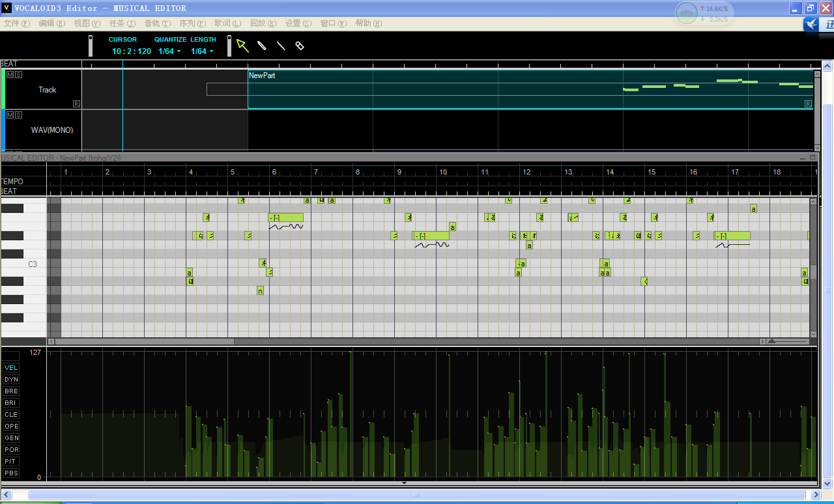
Task: Select the pencil draw tool
Action: [x=261, y=46]
